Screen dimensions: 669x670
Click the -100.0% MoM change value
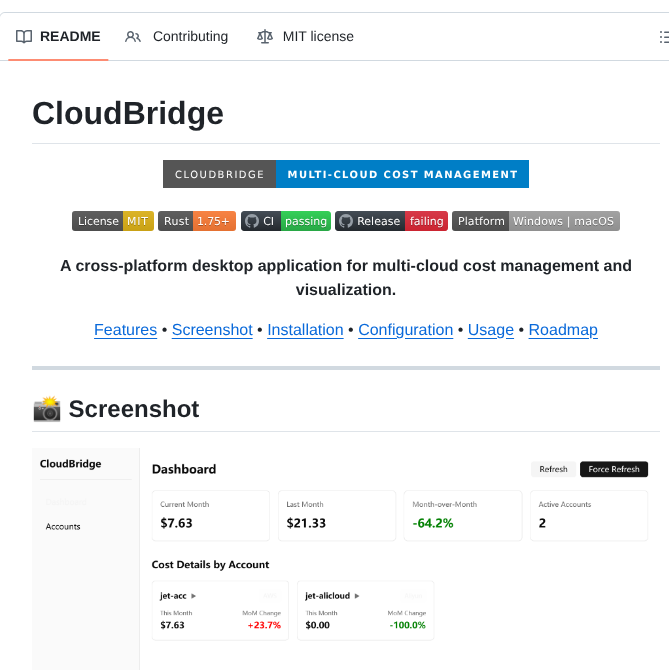(407, 625)
